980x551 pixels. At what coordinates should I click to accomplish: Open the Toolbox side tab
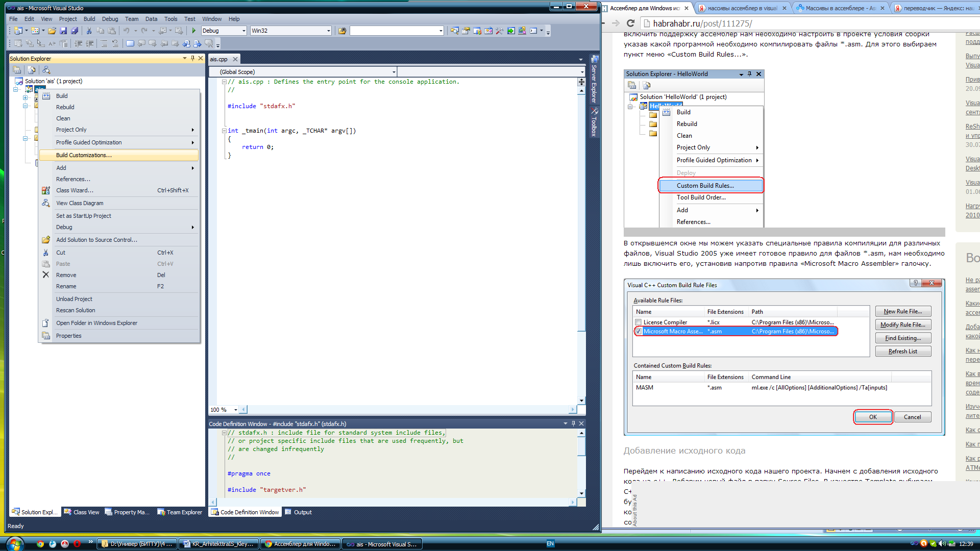tap(594, 122)
